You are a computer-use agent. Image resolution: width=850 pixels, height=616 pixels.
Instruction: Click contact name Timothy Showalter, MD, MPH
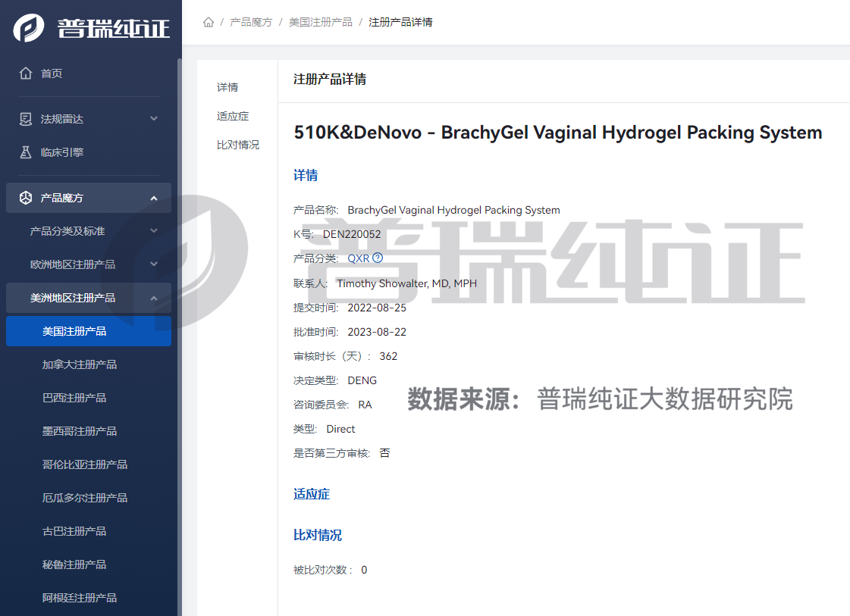[406, 283]
